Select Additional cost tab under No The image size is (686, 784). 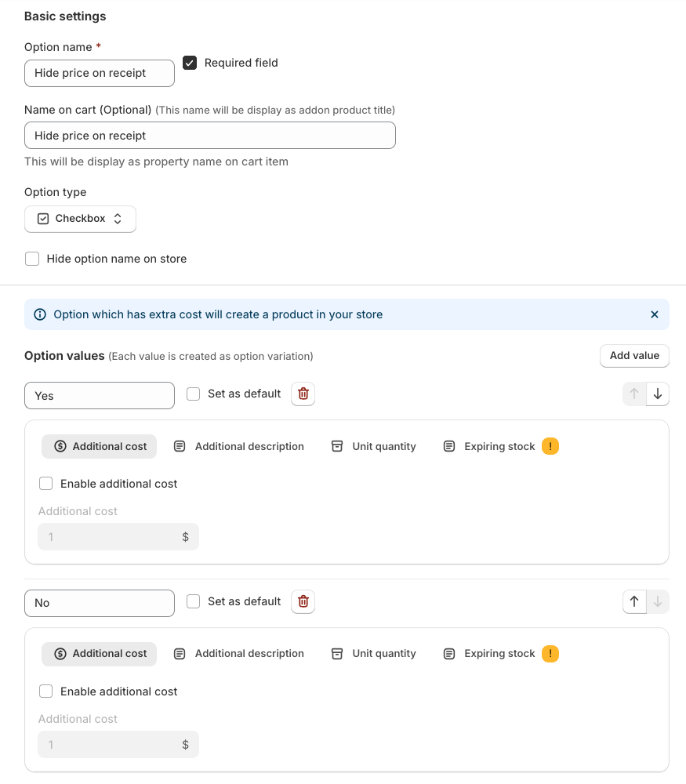(x=99, y=654)
